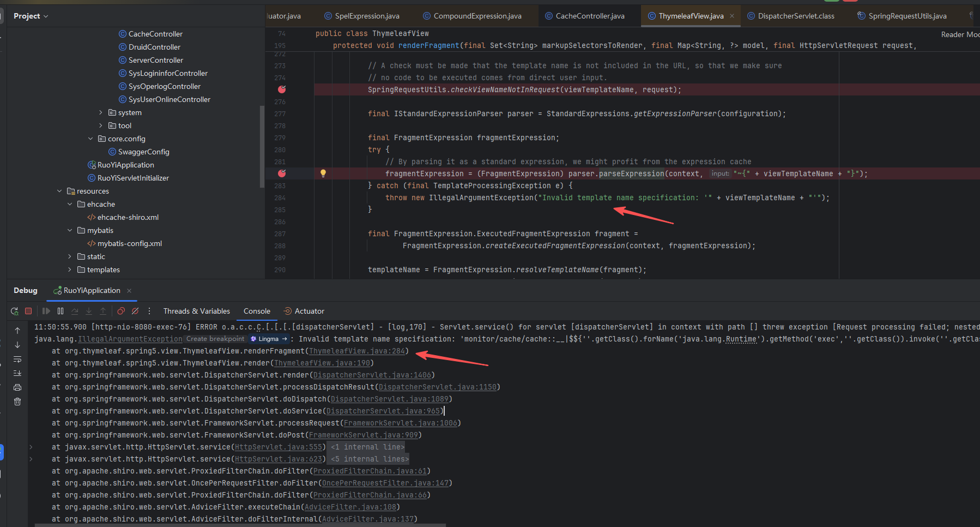Screen dimensions: 980x527
Task: Click the intention lightbulb on line 282
Action: click(x=323, y=173)
